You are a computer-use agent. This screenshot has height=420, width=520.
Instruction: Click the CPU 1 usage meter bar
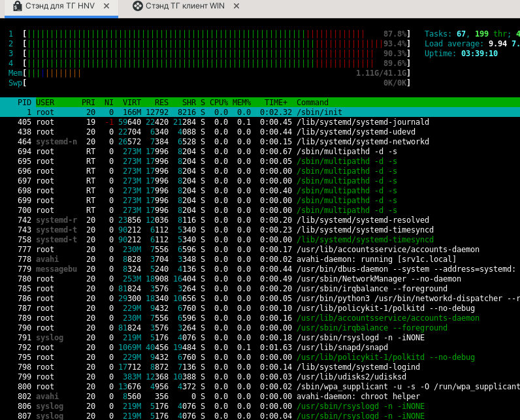tap(216, 34)
